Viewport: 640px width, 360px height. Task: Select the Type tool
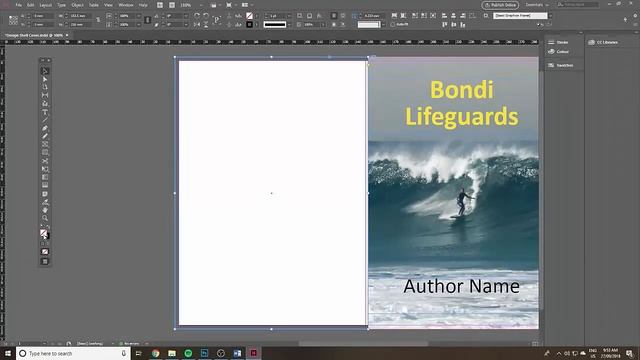[45, 112]
